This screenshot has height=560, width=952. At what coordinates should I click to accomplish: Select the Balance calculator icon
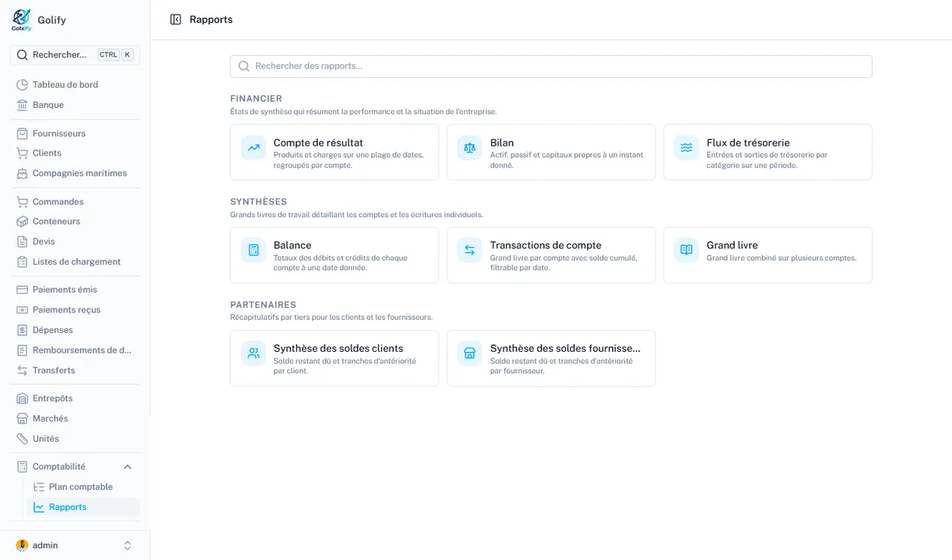[x=254, y=250]
